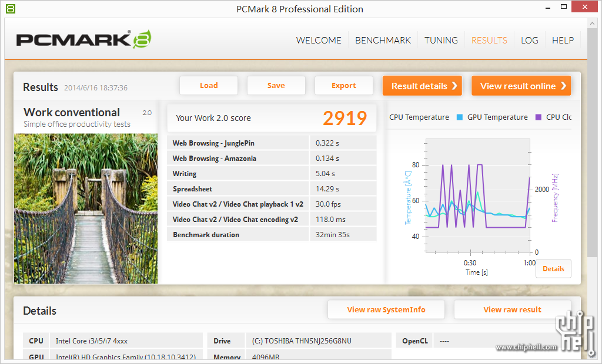
Task: Click the TOSHIBA THNSNJ256G8NU drive value
Action: pyautogui.click(x=302, y=341)
